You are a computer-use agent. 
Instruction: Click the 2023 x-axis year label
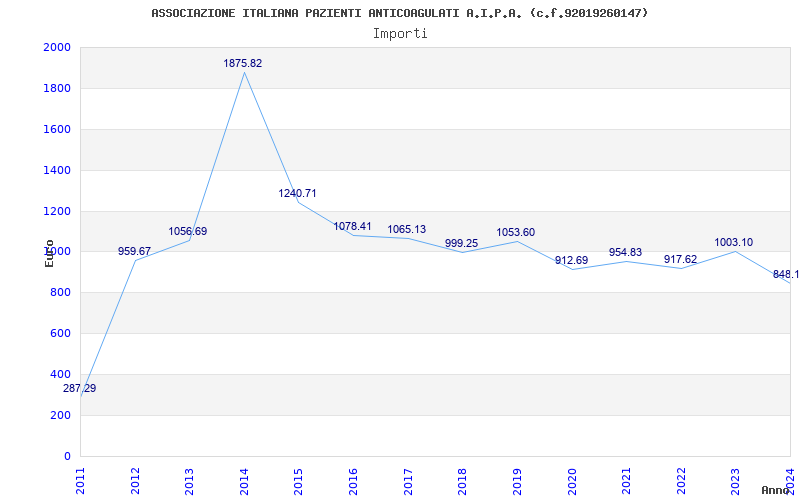coord(735,481)
